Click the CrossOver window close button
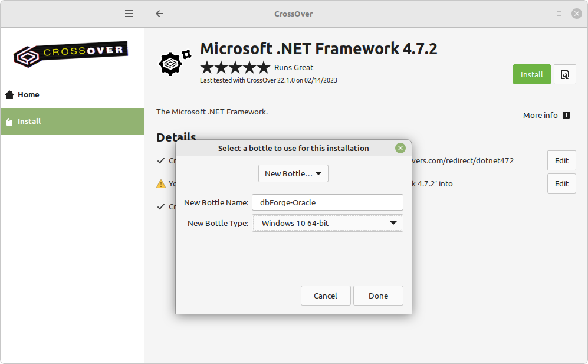The image size is (588, 364). pyautogui.click(x=577, y=14)
